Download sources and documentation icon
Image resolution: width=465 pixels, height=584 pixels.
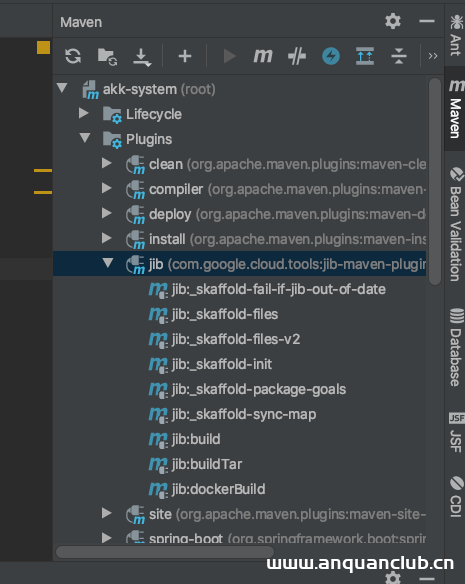[x=142, y=57]
